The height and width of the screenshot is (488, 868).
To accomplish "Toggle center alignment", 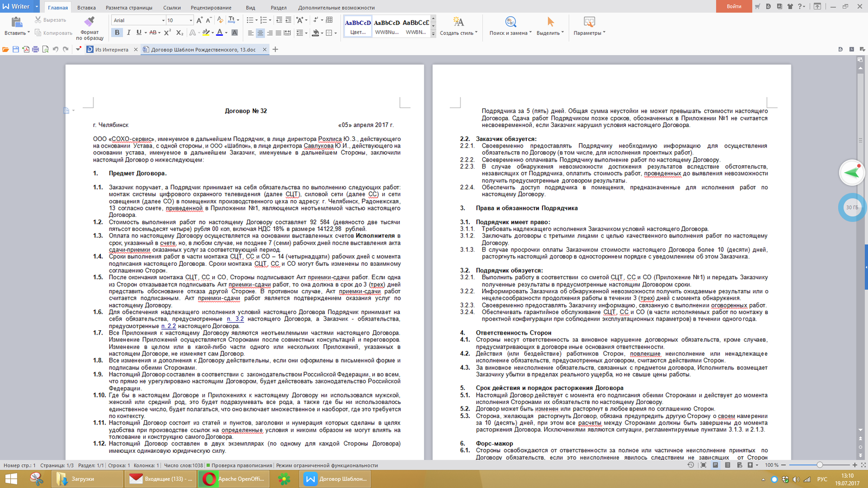I will click(260, 33).
